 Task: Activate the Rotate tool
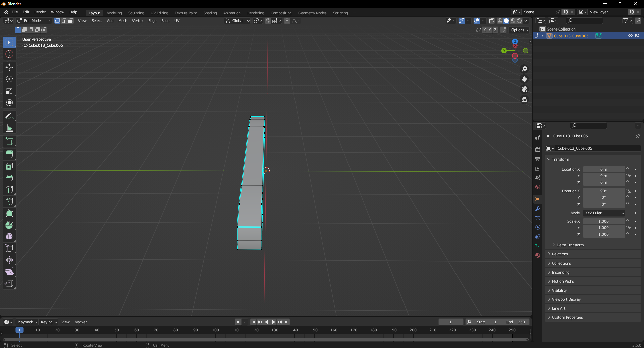pyautogui.click(x=9, y=79)
